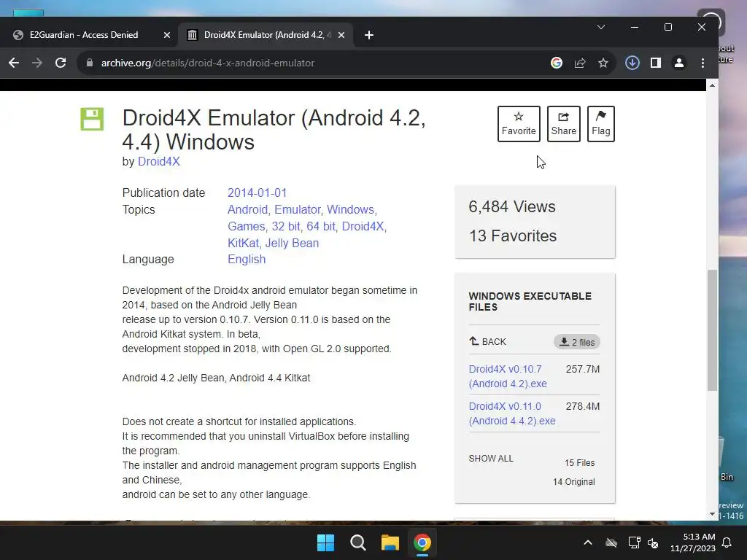Open the Emulator topic link
This screenshot has width=747, height=560.
298,209
